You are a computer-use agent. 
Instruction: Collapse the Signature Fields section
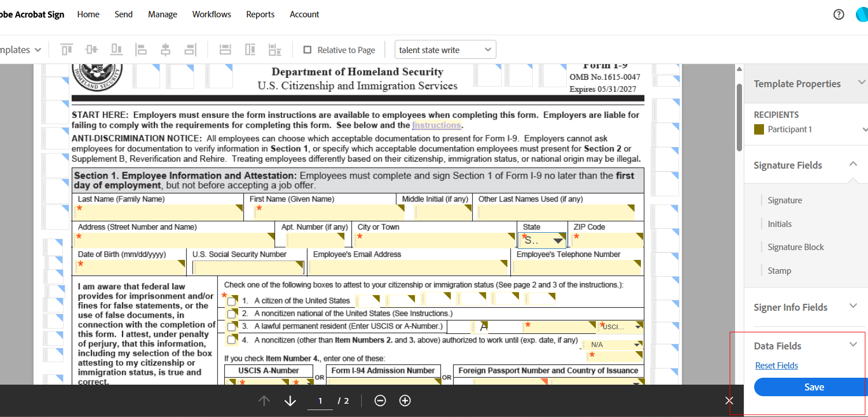853,165
